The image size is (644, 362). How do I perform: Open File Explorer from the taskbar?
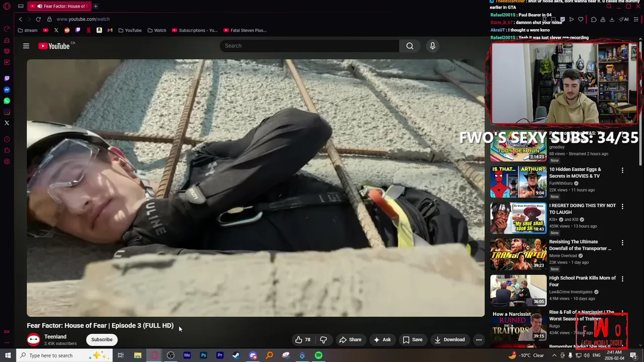pyautogui.click(x=137, y=355)
